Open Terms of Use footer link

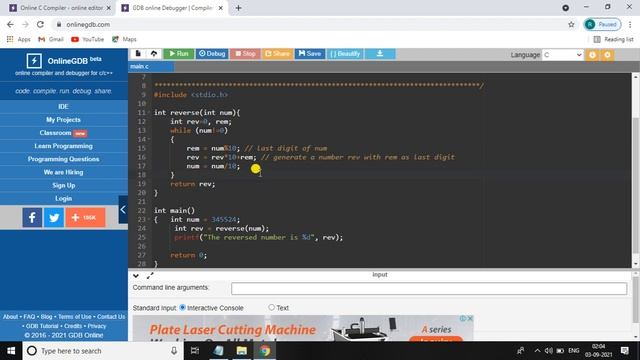[x=75, y=317]
